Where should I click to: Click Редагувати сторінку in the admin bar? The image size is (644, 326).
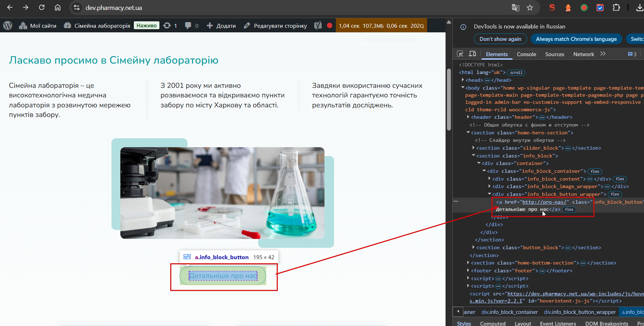click(x=275, y=26)
